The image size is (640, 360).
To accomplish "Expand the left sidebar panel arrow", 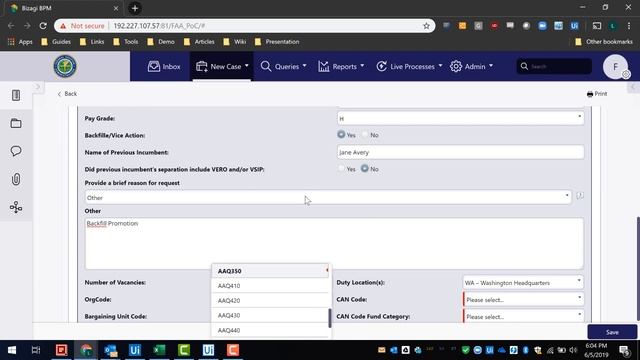I will point(38,87).
